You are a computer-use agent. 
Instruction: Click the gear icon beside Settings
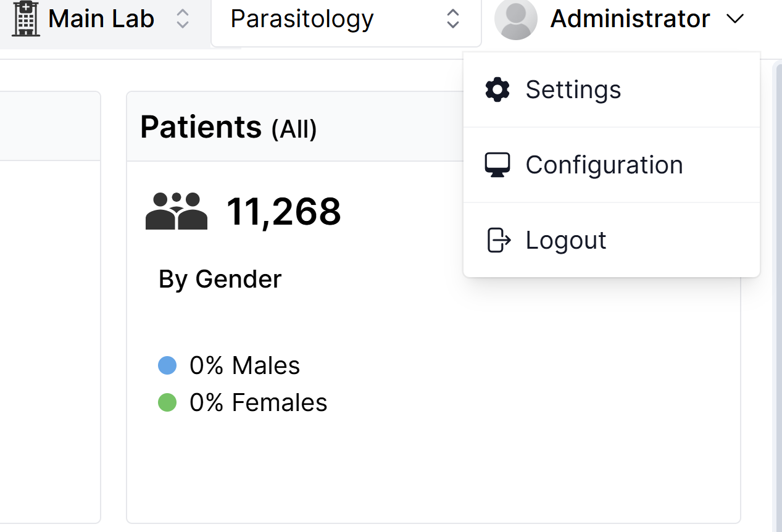pos(497,89)
